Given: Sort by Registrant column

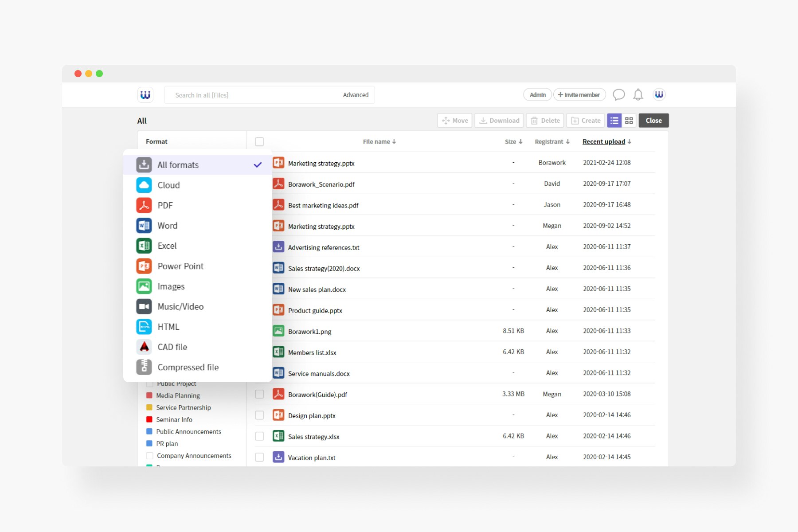Looking at the screenshot, I should pyautogui.click(x=552, y=142).
